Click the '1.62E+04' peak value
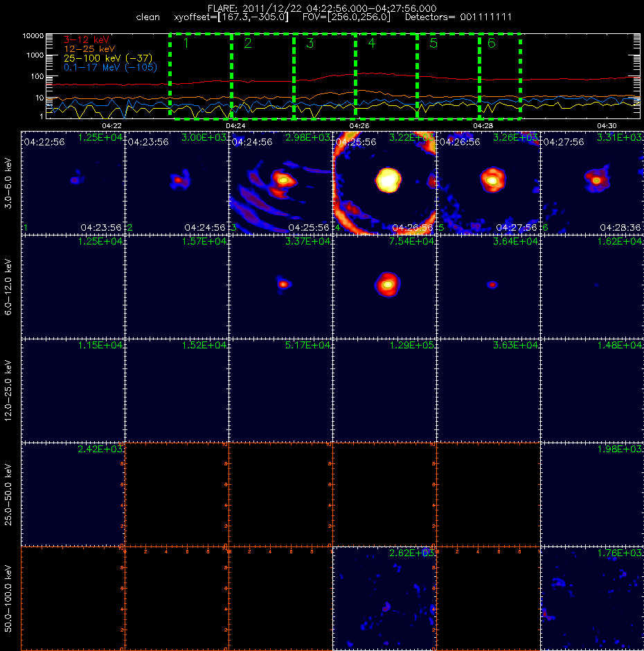This screenshot has width=644, height=651. 620,241
